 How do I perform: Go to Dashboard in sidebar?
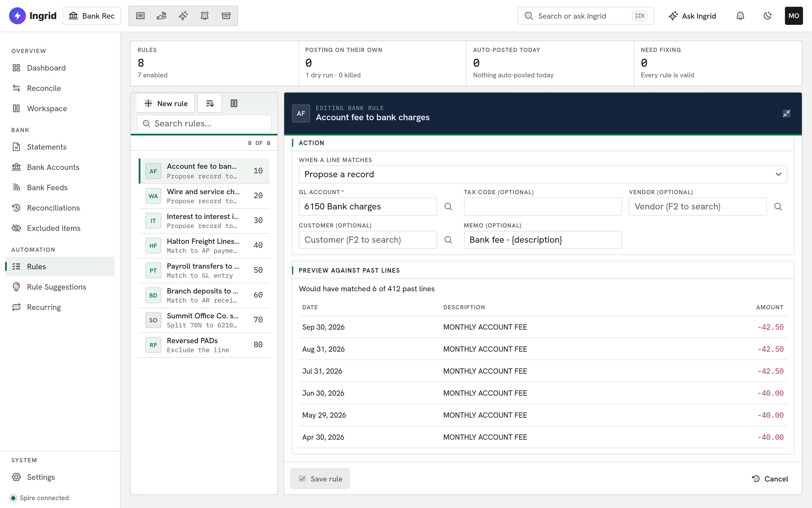pos(60,68)
